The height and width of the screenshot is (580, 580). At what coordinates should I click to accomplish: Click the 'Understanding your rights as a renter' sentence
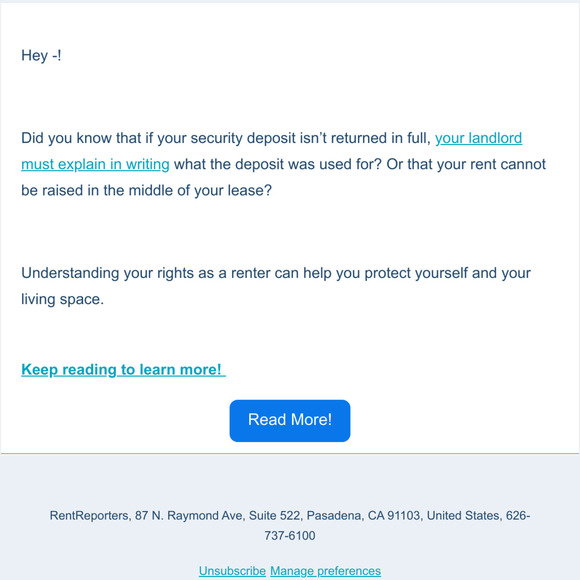(x=124, y=273)
